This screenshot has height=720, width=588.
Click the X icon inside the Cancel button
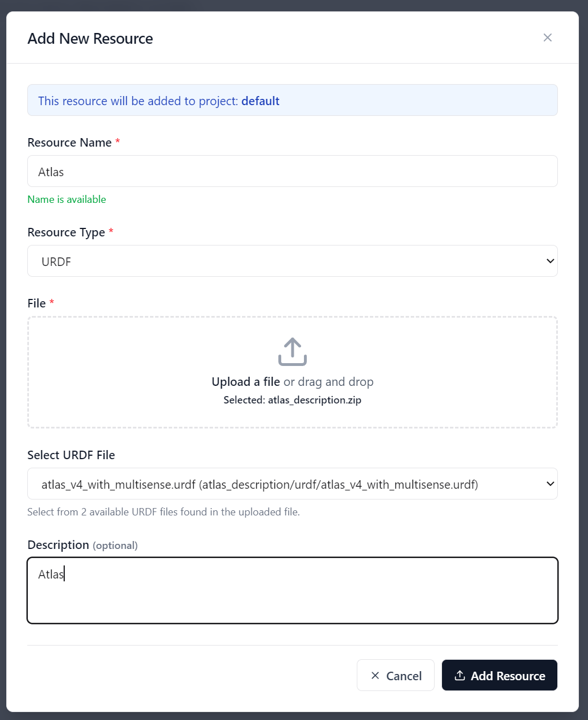376,675
